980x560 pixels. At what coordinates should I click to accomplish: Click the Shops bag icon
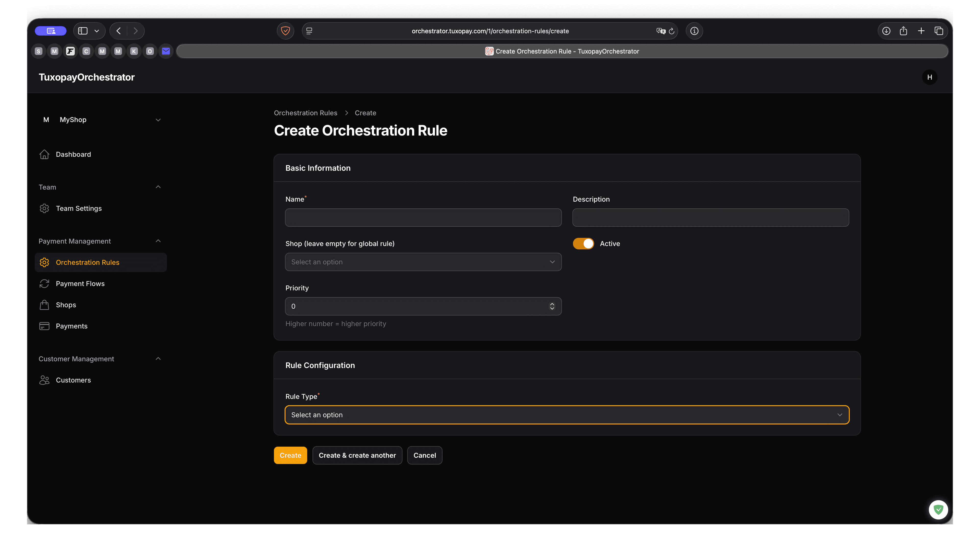[x=44, y=305]
